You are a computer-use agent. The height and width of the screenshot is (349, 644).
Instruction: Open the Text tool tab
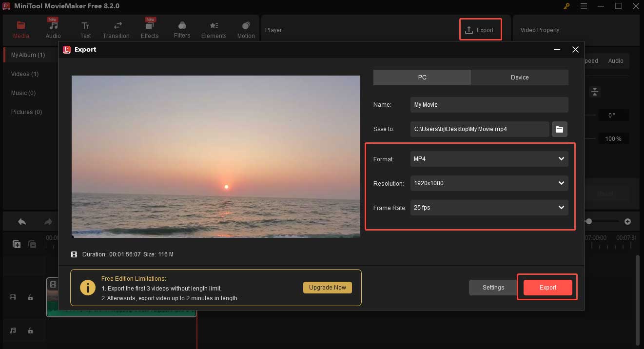tap(85, 30)
